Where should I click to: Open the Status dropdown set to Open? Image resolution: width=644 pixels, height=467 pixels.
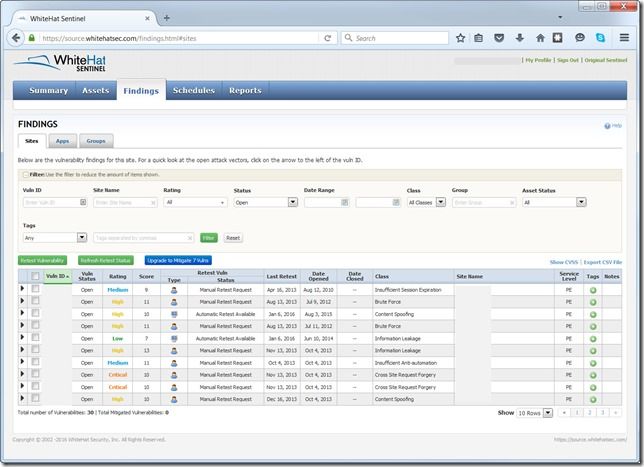click(265, 202)
